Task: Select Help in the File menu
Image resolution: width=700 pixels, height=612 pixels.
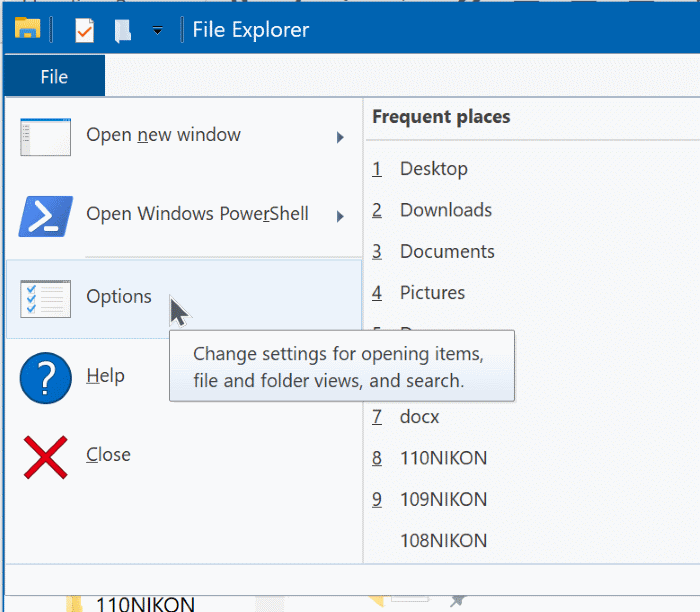Action: [x=105, y=375]
